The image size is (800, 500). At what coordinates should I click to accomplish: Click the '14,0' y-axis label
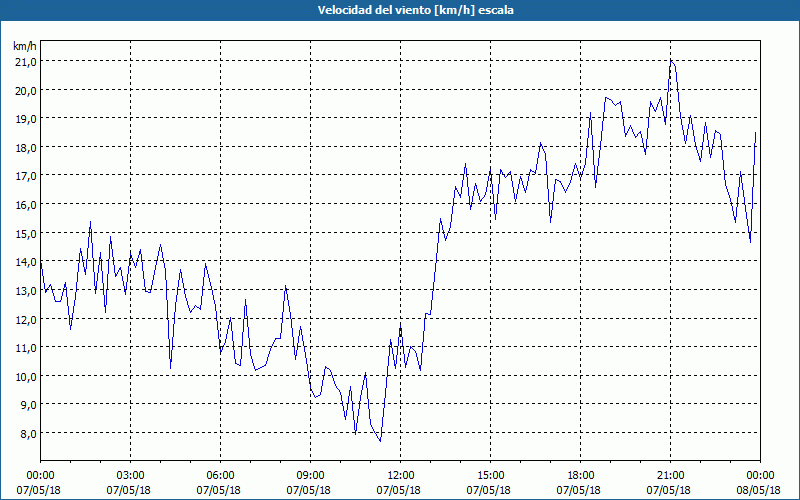coord(26,261)
